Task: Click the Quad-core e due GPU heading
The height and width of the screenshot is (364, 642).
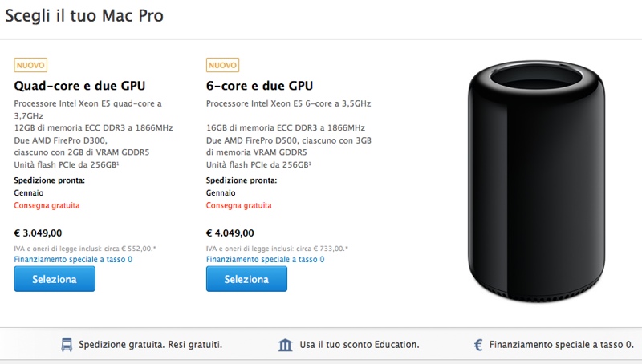Action: 79,86
